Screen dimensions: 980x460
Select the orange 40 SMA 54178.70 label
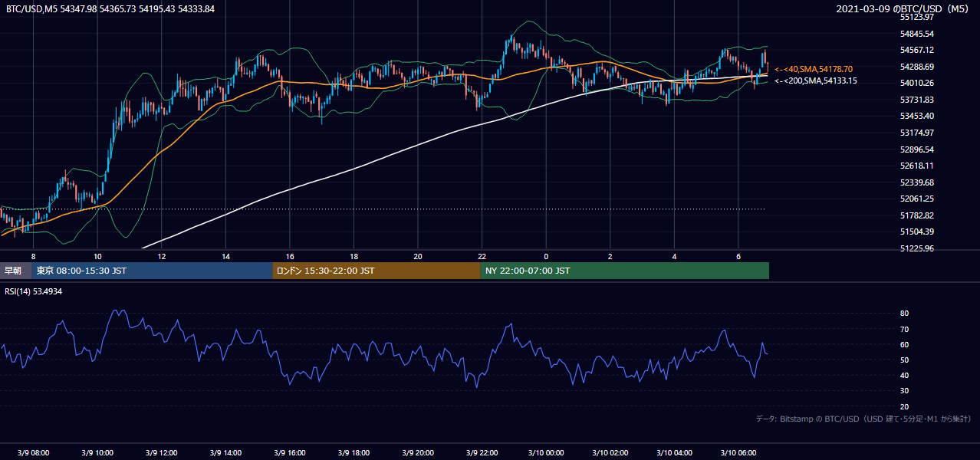[814, 69]
